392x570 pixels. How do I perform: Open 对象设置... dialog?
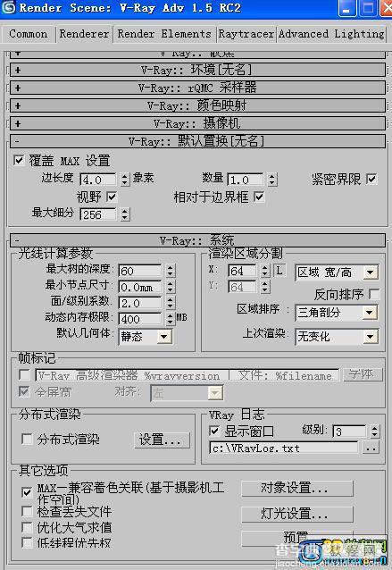296,488
